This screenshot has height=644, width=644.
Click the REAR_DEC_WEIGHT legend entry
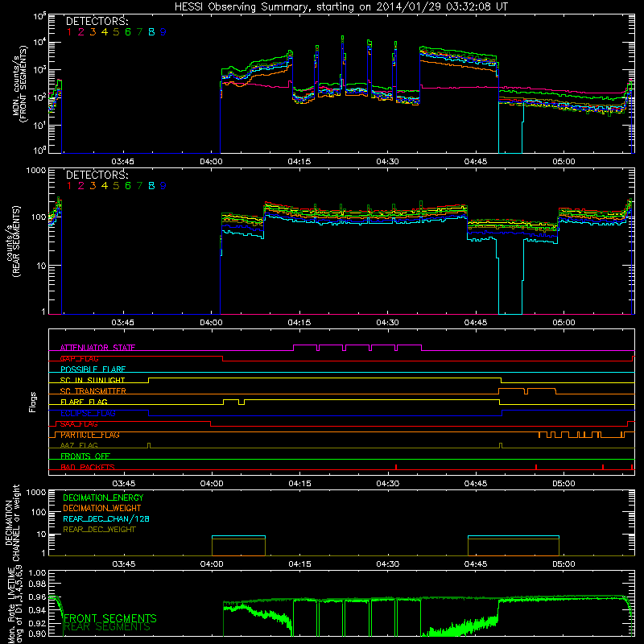pos(99,530)
